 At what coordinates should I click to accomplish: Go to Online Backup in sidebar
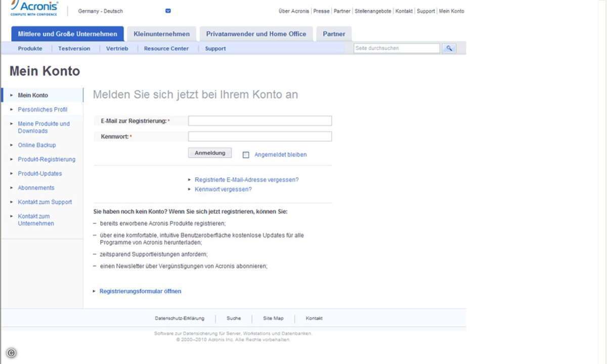click(37, 145)
